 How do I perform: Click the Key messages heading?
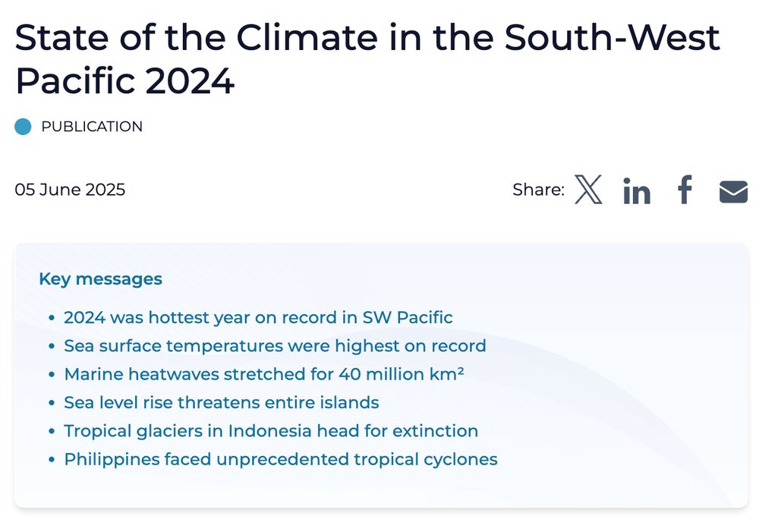click(100, 279)
